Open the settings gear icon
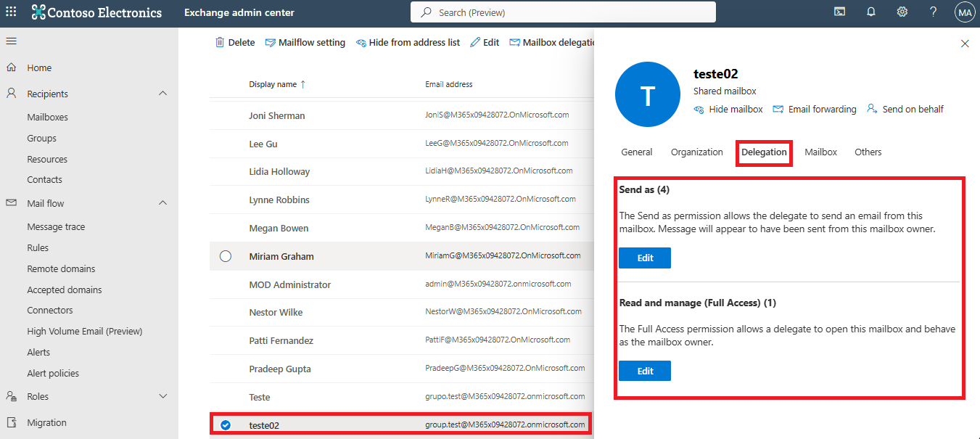Viewport: 980px width, 439px height. (x=902, y=12)
